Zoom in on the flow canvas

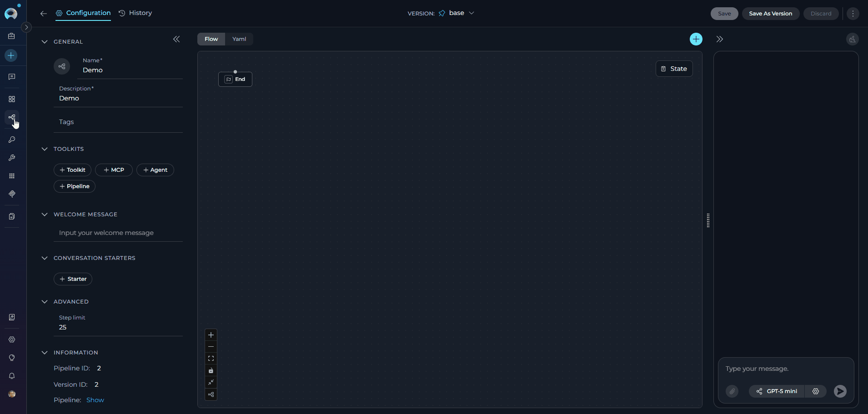point(211,335)
